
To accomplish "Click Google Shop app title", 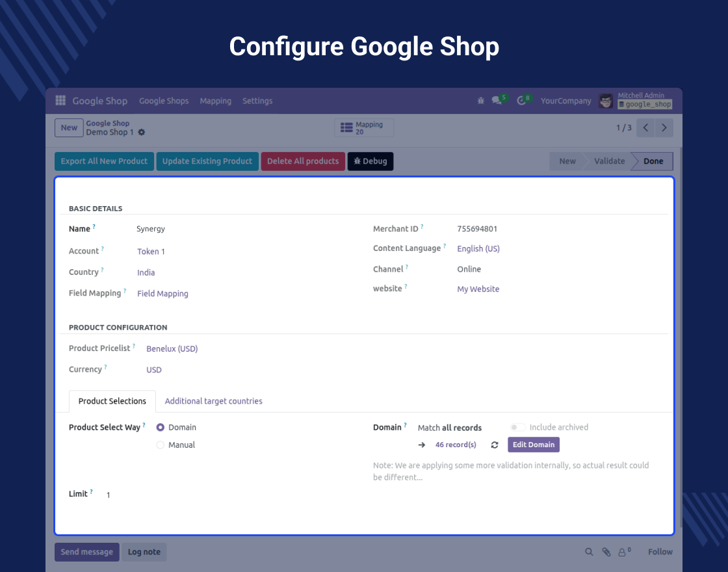I will pyautogui.click(x=100, y=101).
